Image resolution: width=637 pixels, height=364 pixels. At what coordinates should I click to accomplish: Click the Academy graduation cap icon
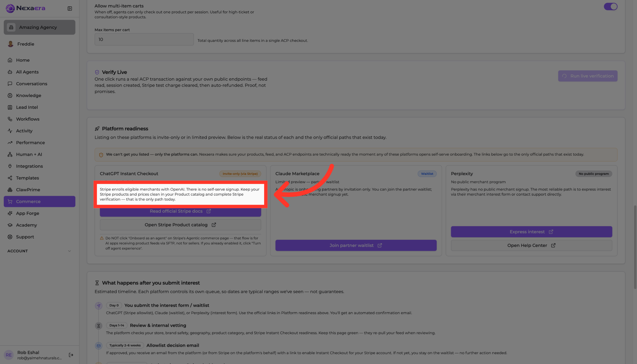coord(10,225)
